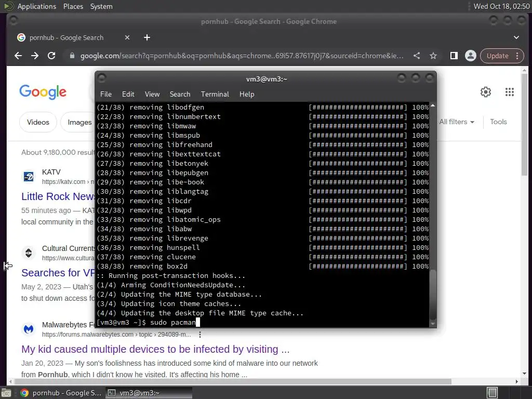Open the System menu

tap(101, 6)
